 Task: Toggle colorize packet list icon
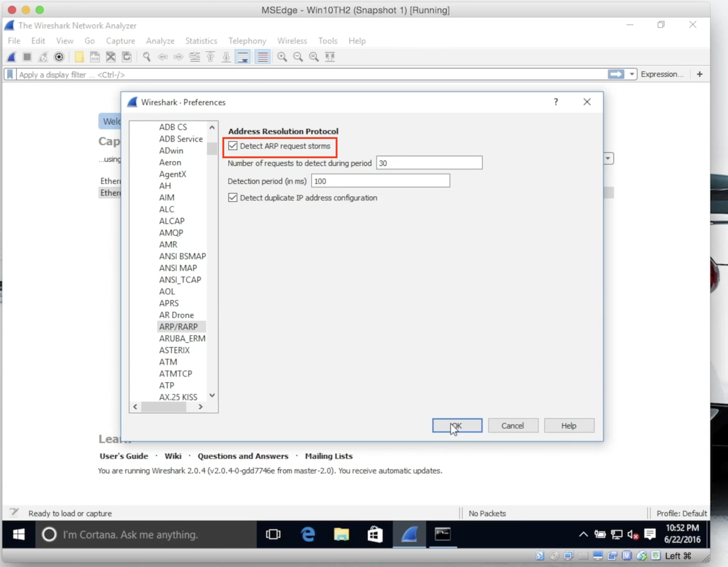pyautogui.click(x=263, y=57)
